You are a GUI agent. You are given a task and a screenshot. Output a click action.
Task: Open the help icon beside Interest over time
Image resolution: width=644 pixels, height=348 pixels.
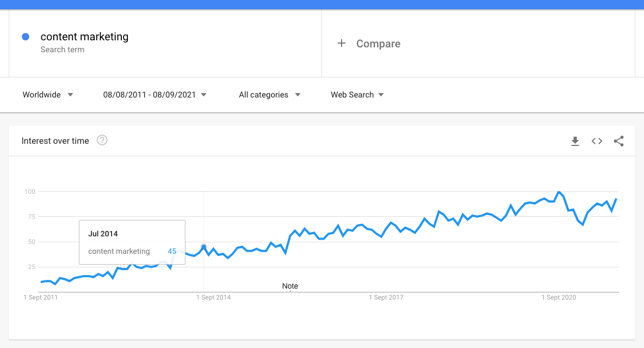102,141
